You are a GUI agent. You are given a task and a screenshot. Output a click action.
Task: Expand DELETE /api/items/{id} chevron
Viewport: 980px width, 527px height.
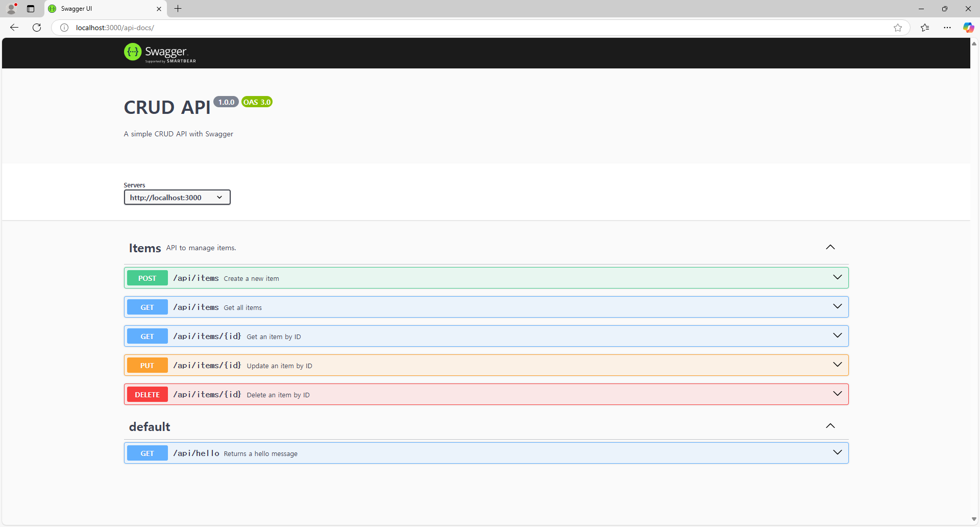pos(838,394)
